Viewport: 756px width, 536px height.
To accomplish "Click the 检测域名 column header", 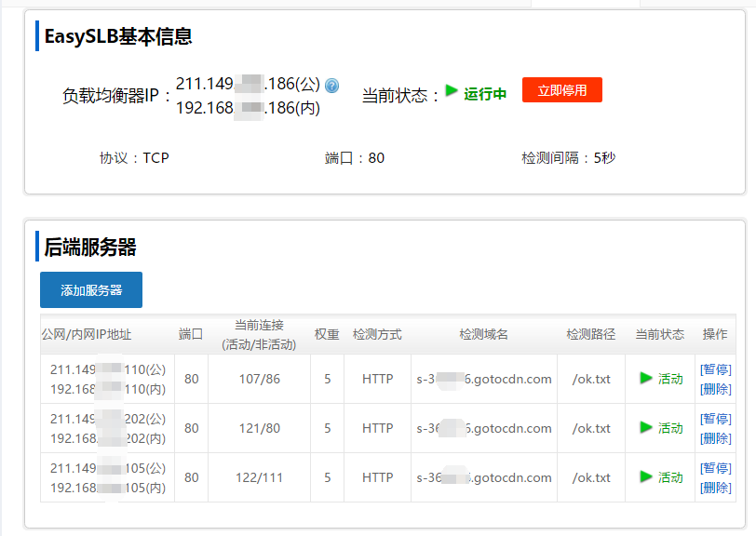I will pos(483,334).
